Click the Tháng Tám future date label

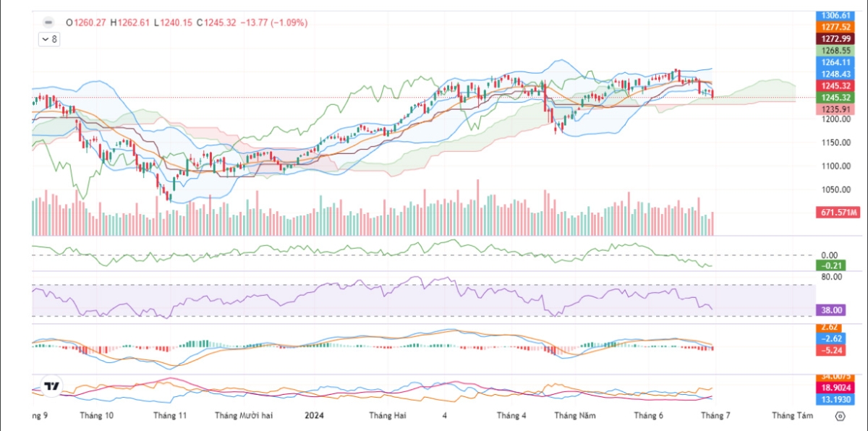coord(792,416)
